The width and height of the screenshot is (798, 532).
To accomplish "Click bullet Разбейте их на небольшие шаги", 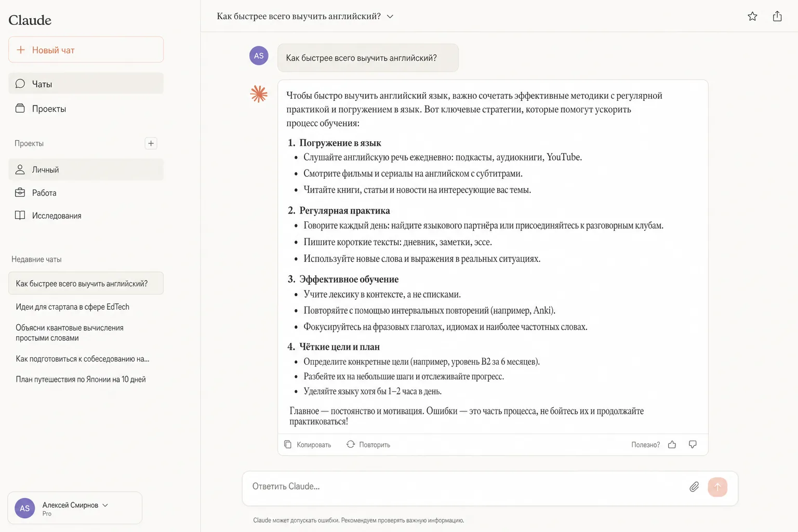I will tap(404, 377).
